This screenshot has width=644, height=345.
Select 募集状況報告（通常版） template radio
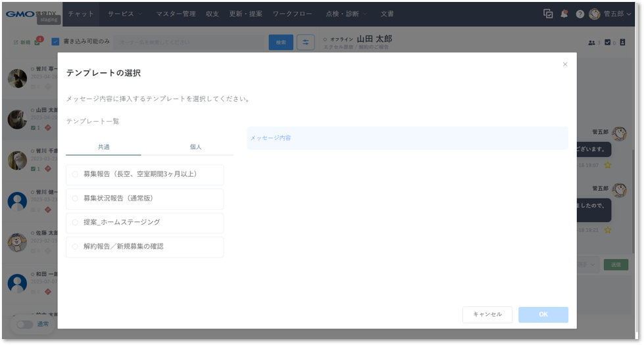pos(75,198)
